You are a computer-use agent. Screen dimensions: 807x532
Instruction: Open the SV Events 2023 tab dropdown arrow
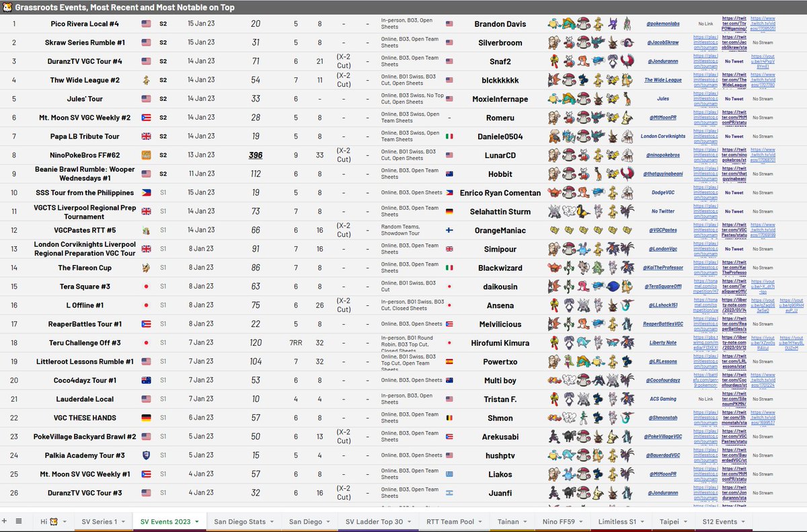click(196, 522)
